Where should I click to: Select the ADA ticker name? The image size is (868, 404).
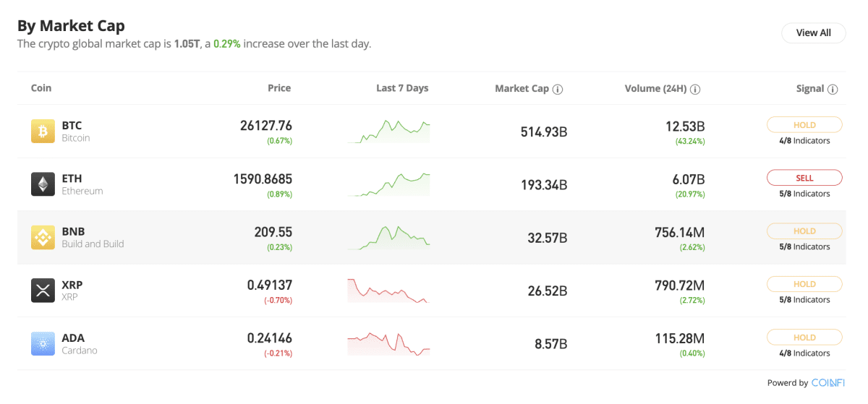(73, 338)
